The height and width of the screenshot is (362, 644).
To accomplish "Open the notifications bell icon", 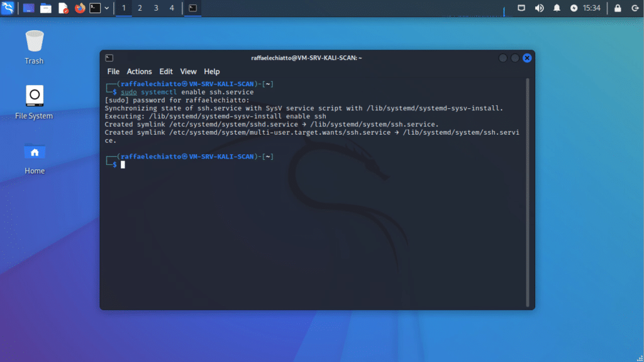I will pyautogui.click(x=557, y=8).
